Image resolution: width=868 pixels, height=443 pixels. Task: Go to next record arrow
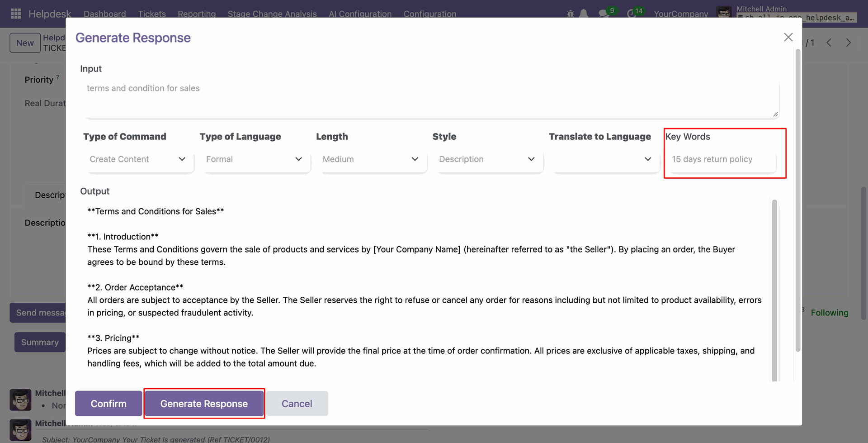[849, 43]
